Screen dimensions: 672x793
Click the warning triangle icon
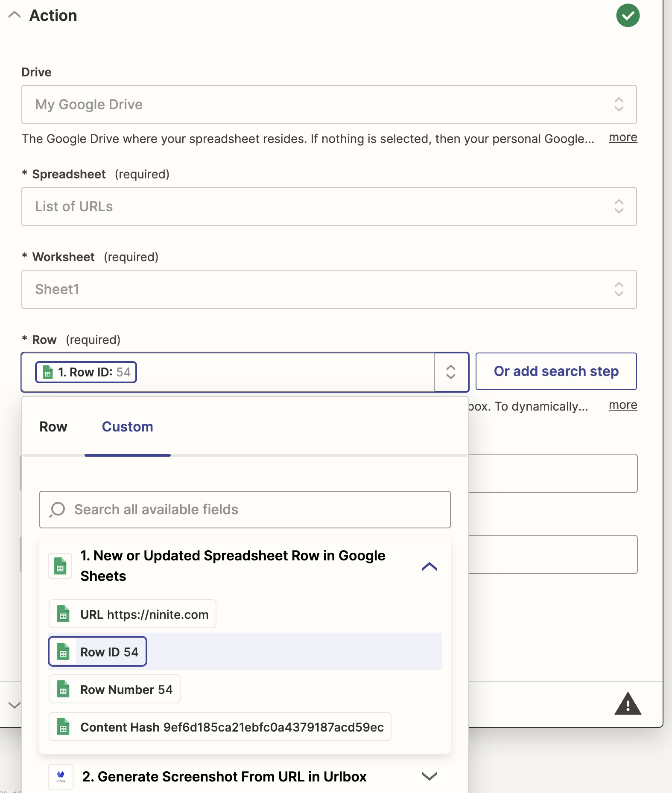tap(627, 704)
